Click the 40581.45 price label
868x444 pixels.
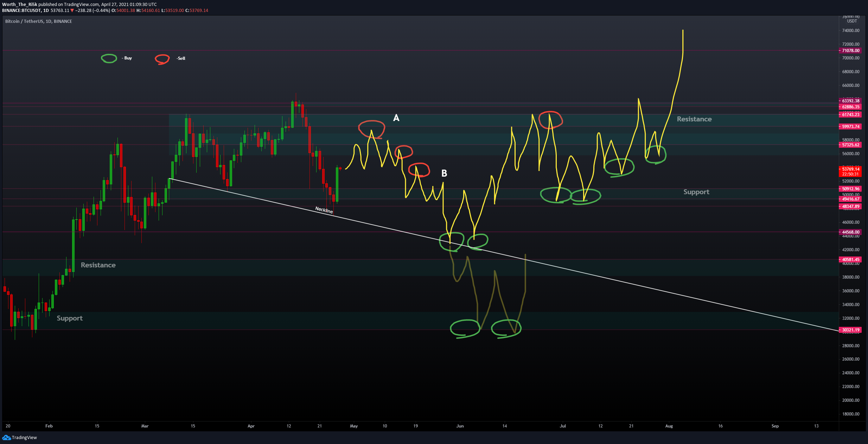(850, 260)
